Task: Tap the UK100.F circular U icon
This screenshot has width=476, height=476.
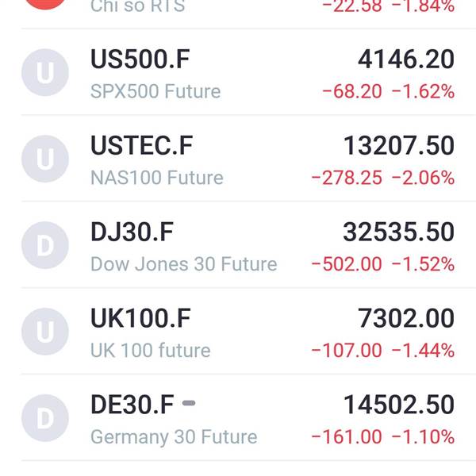Action: (x=45, y=332)
